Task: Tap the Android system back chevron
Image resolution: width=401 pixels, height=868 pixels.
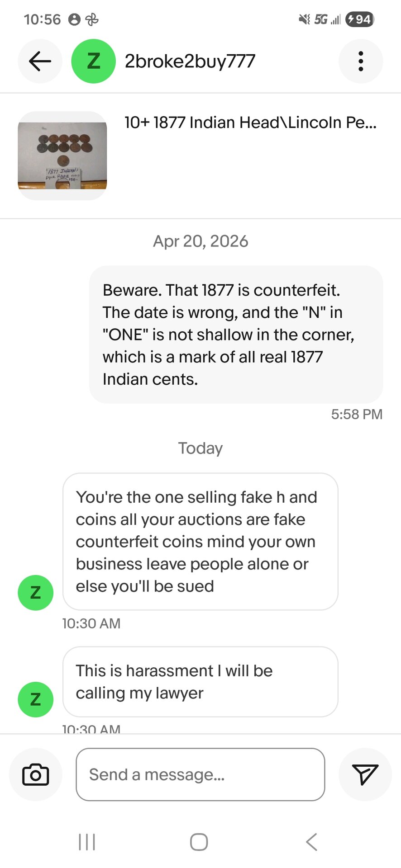Action: [x=311, y=842]
